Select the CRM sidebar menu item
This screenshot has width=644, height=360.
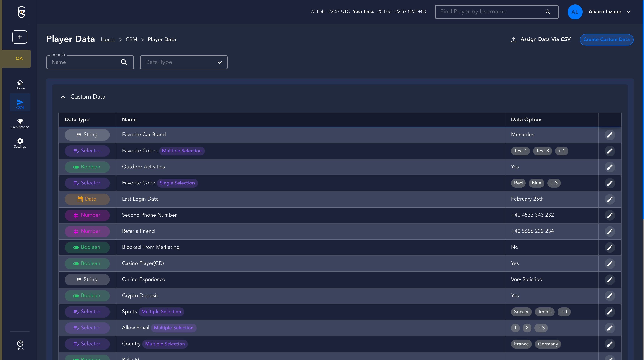click(x=20, y=104)
